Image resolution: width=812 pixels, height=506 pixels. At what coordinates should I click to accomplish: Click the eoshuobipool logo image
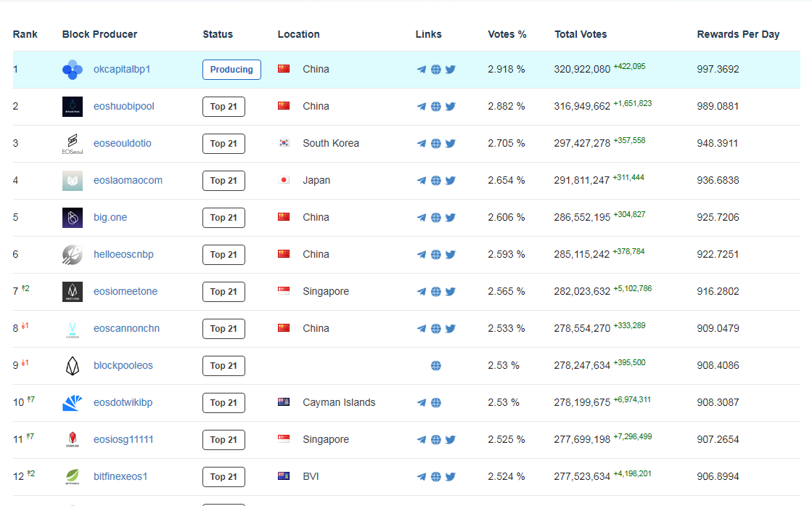tap(73, 107)
